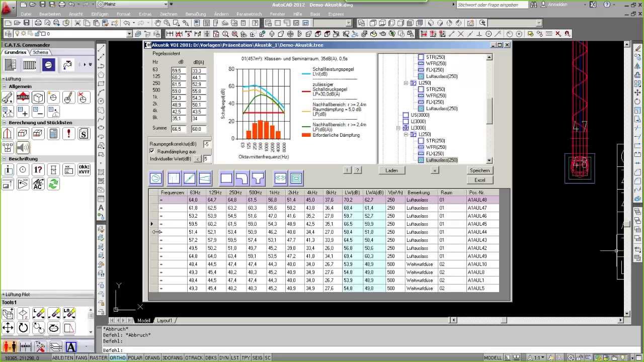Image resolution: width=644 pixels, height=362 pixels.
Task: Click the Laden button
Action: tap(391, 170)
